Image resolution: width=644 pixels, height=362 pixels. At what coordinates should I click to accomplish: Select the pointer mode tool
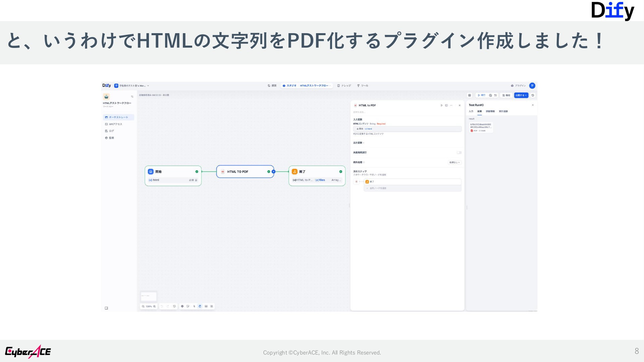[194, 306]
